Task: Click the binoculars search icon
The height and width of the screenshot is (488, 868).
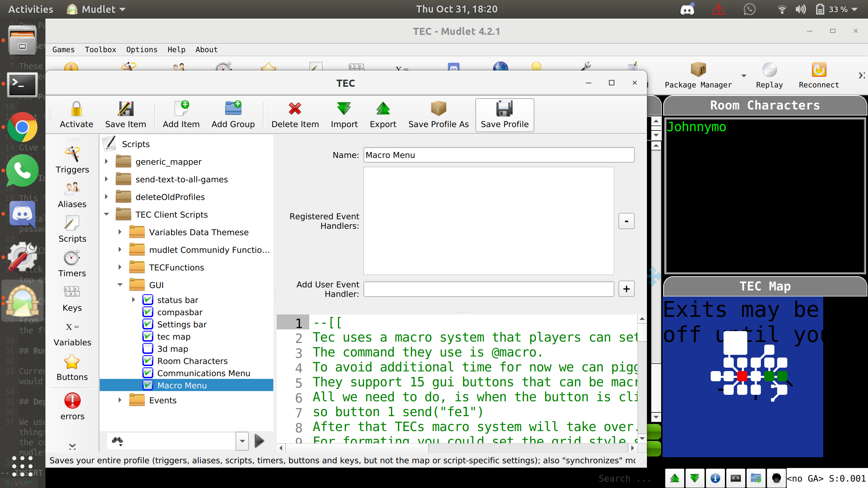Action: (117, 441)
